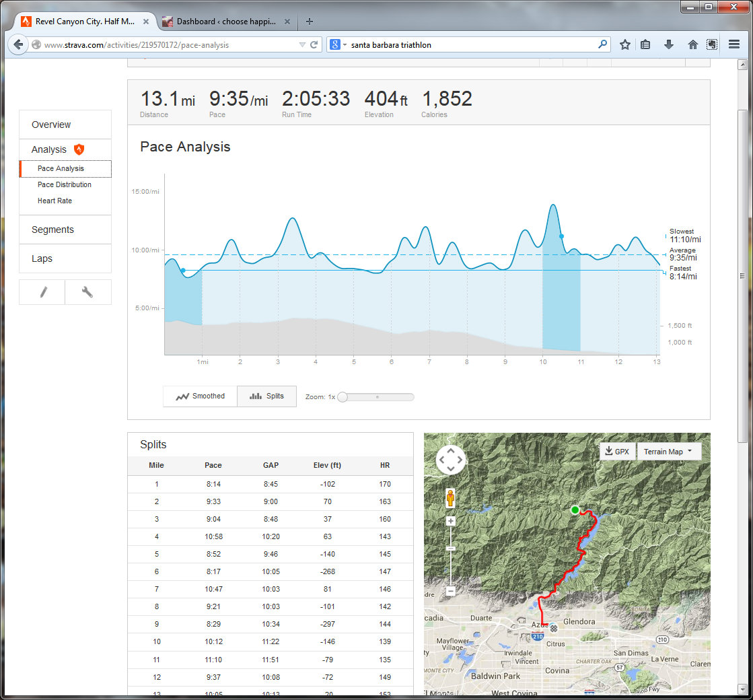Open the Firefox downloads arrow icon

coord(668,45)
